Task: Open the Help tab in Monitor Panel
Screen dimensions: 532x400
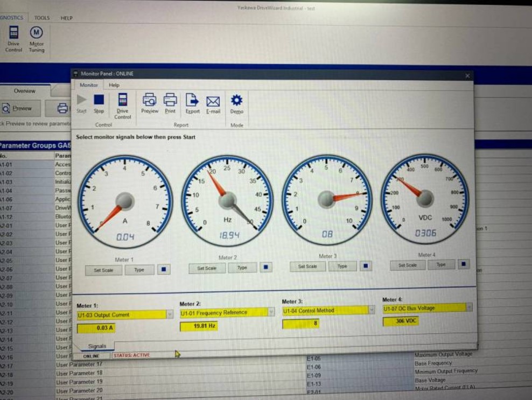Action: (x=114, y=85)
